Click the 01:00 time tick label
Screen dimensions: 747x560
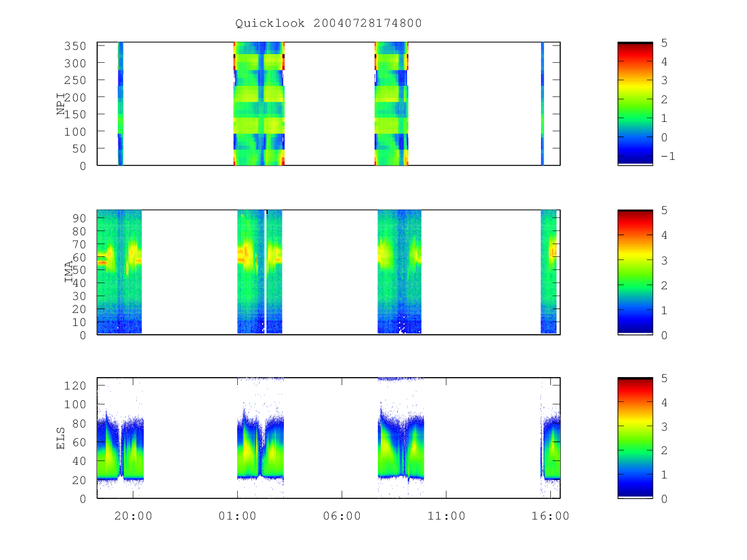[x=237, y=516]
